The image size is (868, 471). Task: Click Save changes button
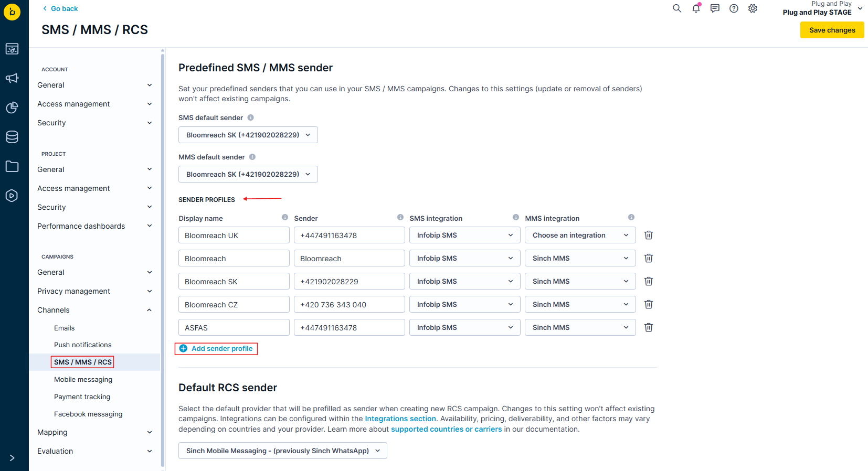832,30
